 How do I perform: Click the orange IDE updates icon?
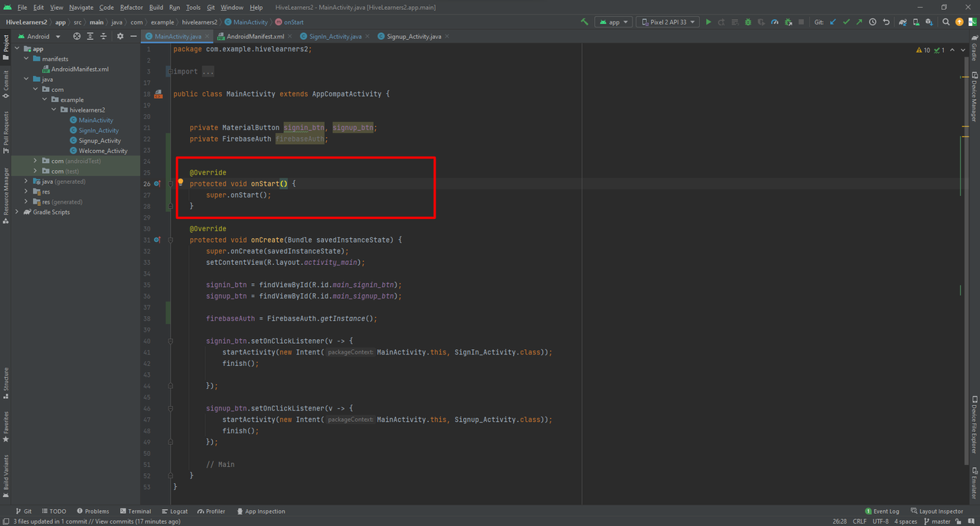point(959,22)
